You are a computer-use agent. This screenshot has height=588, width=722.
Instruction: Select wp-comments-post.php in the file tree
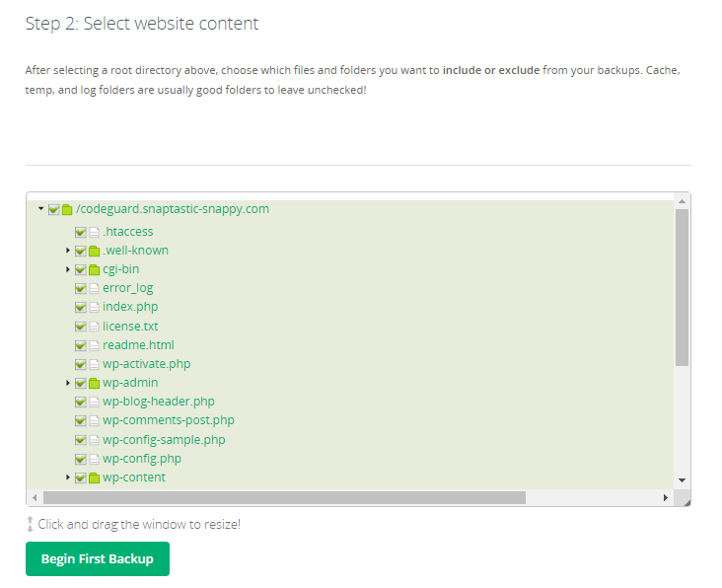(x=168, y=420)
